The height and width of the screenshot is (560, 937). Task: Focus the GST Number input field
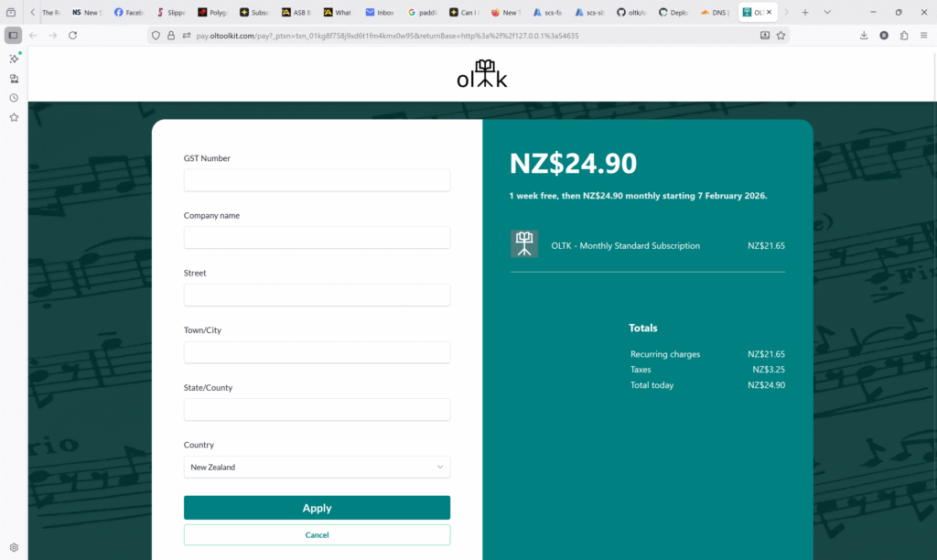click(x=317, y=180)
